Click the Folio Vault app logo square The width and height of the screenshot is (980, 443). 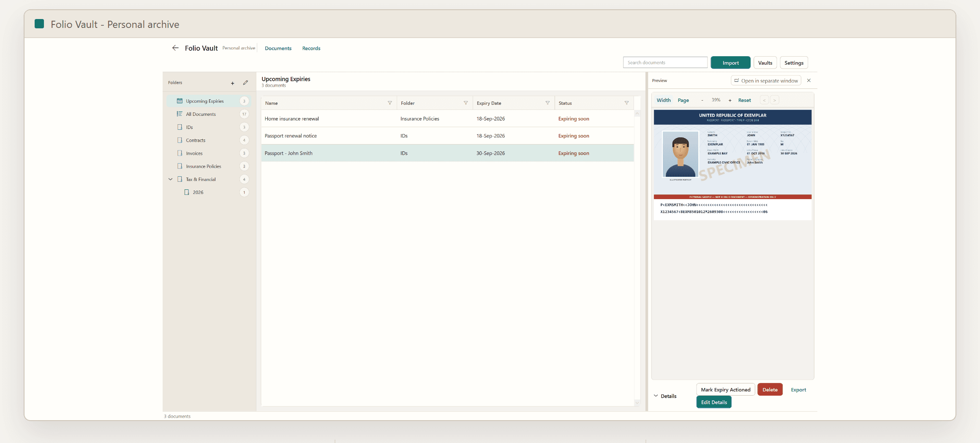(39, 24)
